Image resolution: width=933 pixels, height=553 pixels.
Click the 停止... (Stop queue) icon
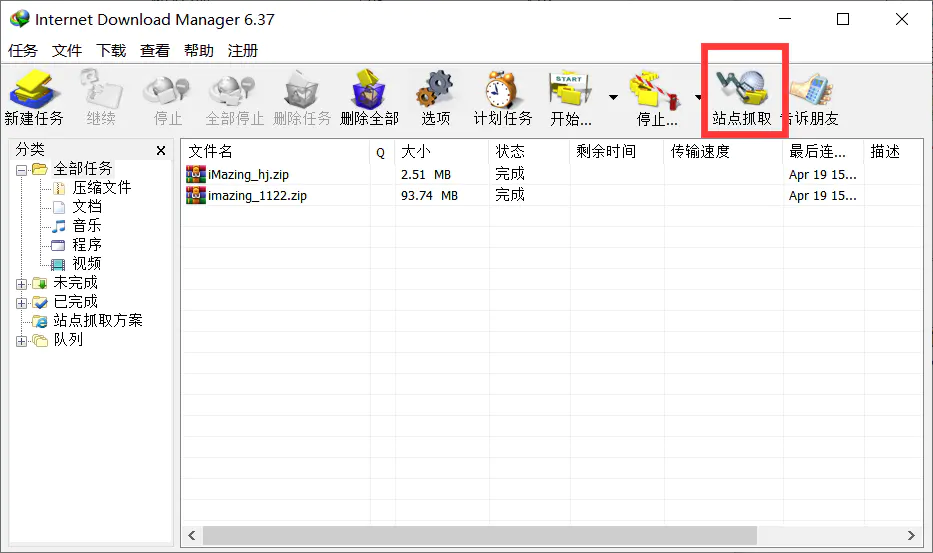(x=656, y=97)
